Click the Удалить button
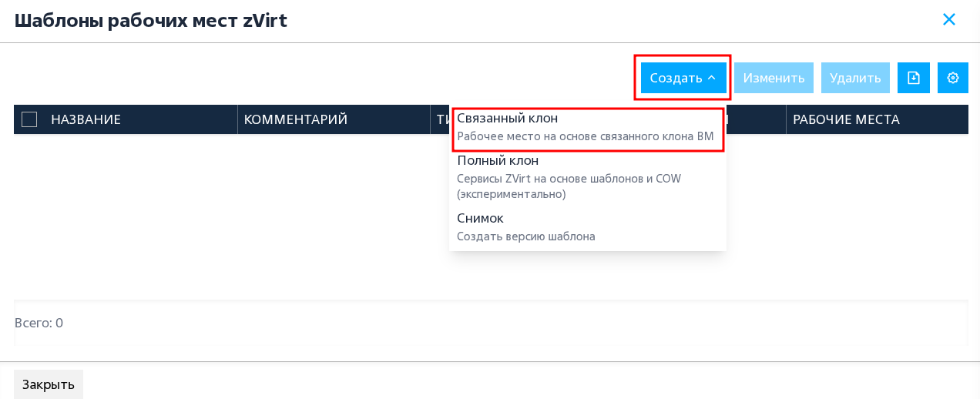Viewport: 980px width, 399px height. pyautogui.click(x=855, y=78)
